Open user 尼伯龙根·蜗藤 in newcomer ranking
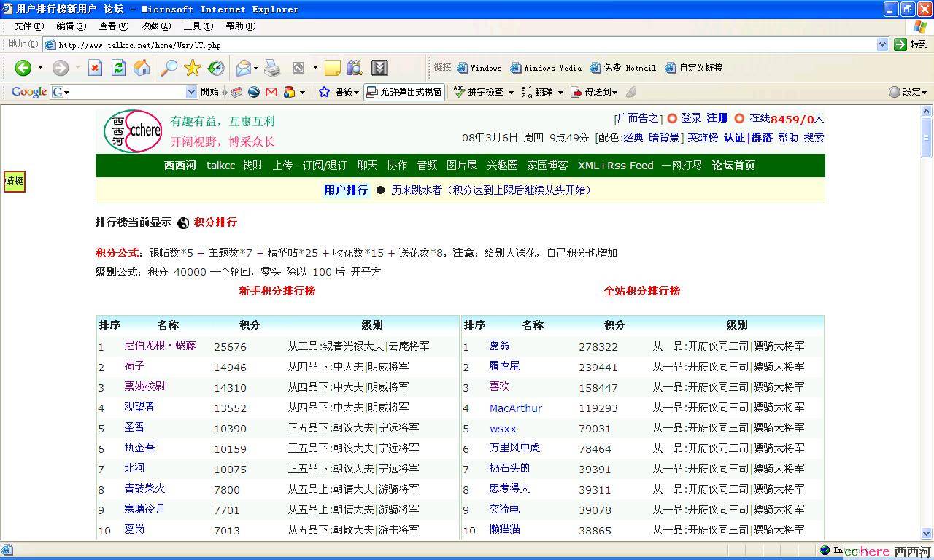Image resolution: width=934 pixels, height=560 pixels. coord(160,346)
